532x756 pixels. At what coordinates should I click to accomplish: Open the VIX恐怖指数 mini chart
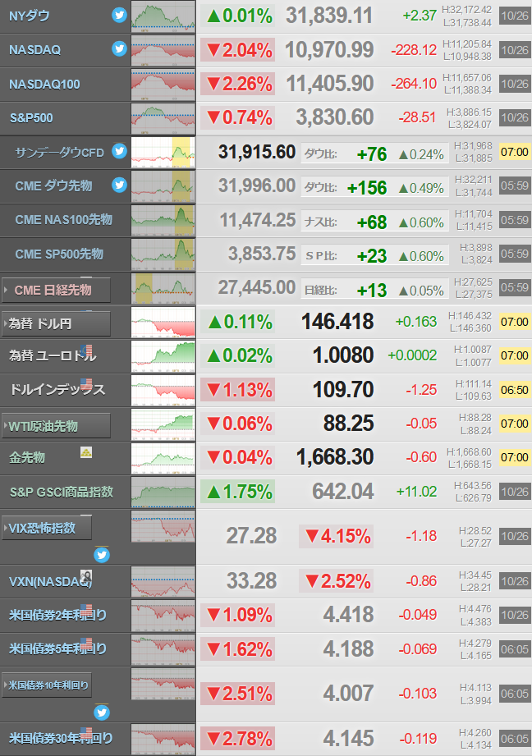point(163,526)
